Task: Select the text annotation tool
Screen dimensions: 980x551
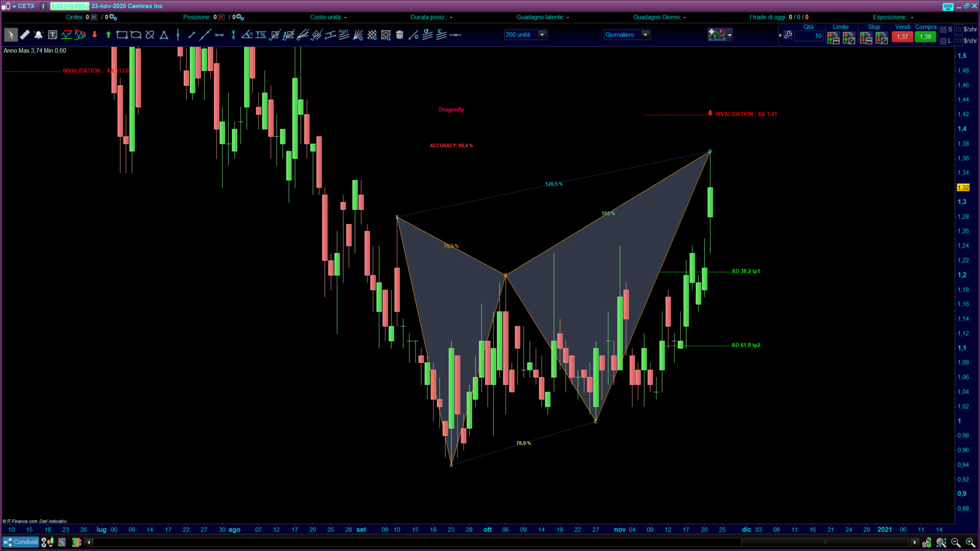Action: 53,35
